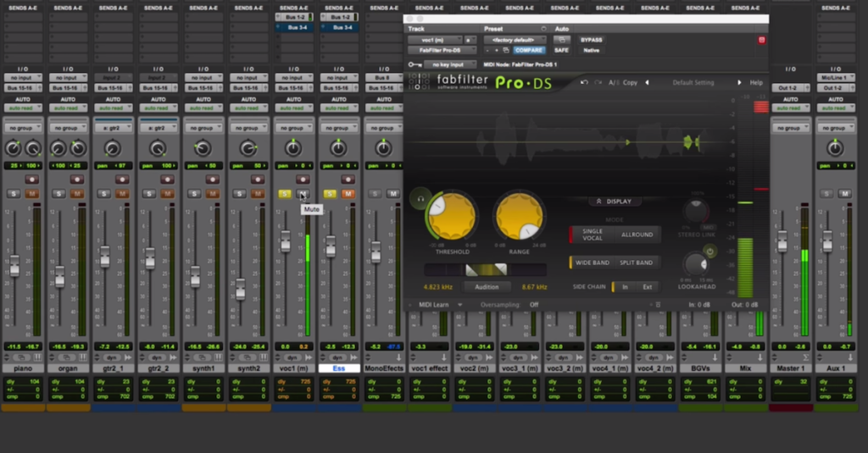The height and width of the screenshot is (453, 868).
Task: Select Allround mode
Action: (637, 235)
